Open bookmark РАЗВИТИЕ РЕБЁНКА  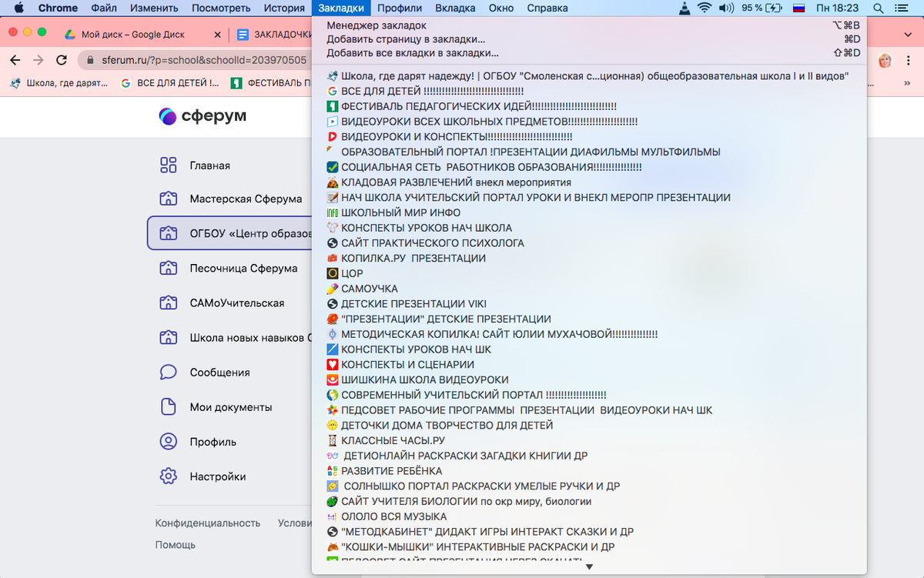(x=589, y=471)
